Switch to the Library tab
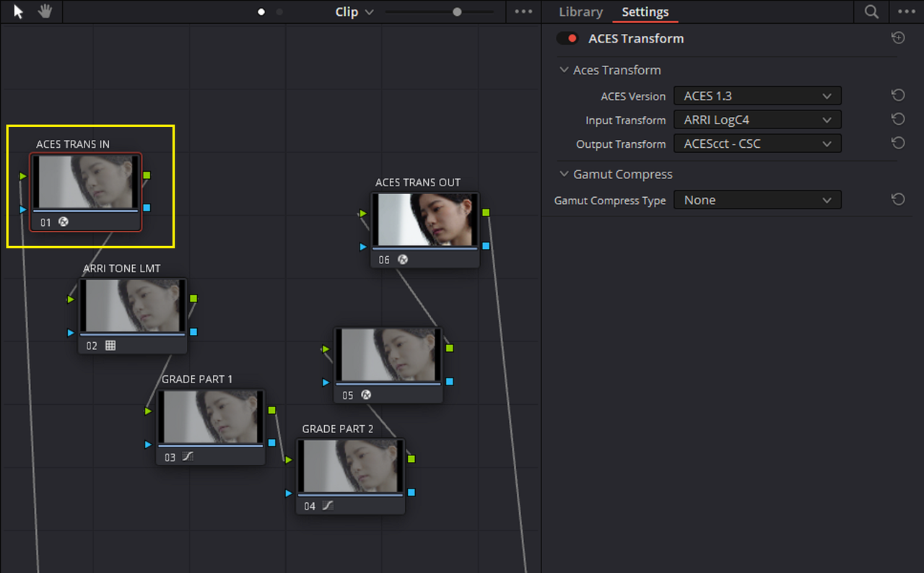 [x=580, y=12]
